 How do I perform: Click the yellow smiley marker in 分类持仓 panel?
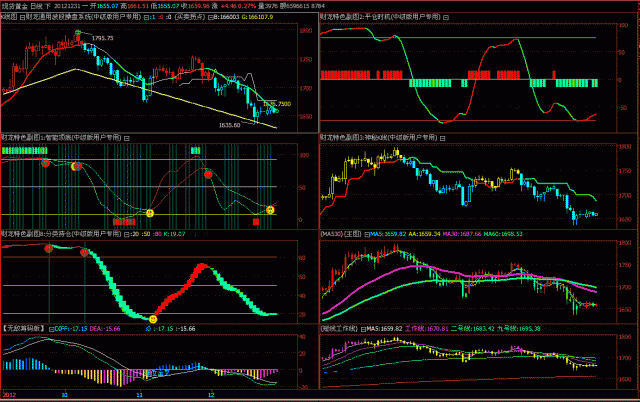click(152, 319)
